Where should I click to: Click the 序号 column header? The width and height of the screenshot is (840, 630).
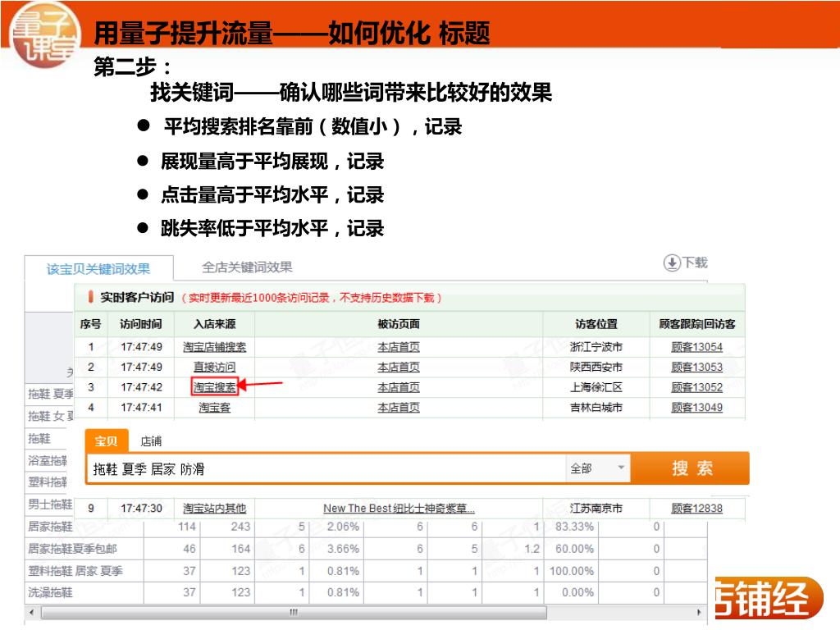point(90,324)
